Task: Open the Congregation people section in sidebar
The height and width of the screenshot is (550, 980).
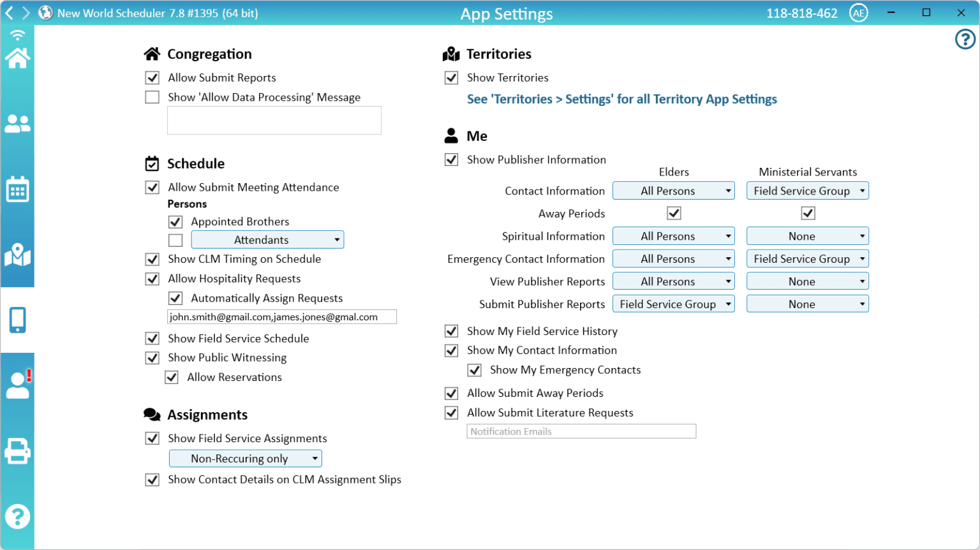Action: coord(17,124)
